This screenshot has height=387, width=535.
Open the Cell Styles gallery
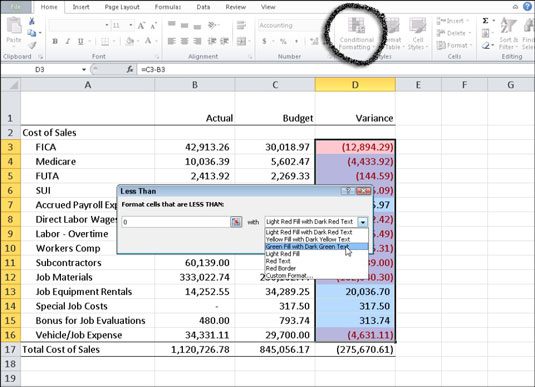417,33
